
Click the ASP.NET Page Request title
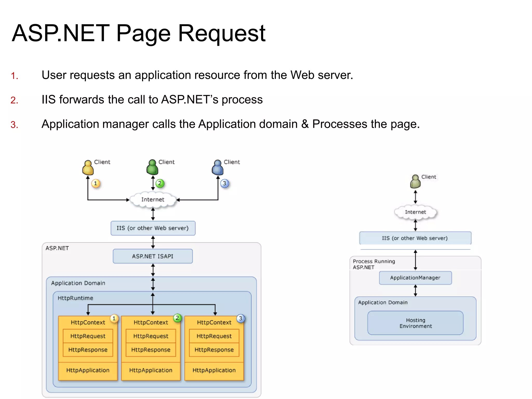(138, 33)
